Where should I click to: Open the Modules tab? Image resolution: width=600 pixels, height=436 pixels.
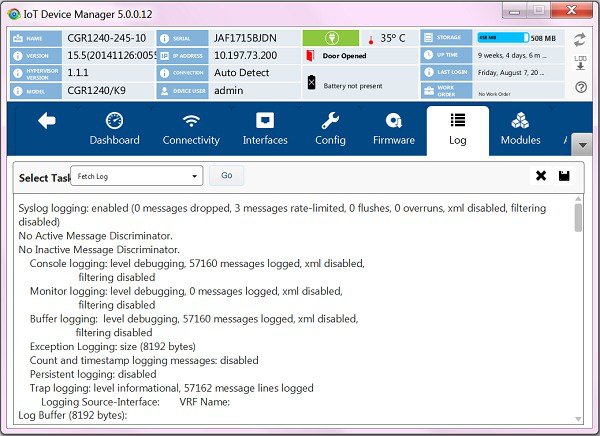tap(520, 129)
